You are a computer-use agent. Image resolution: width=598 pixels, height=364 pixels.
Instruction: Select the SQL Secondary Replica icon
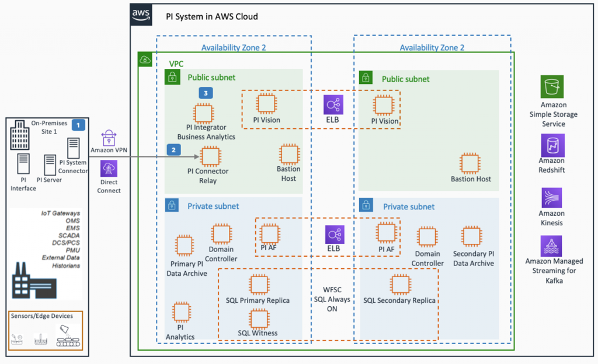click(401, 285)
